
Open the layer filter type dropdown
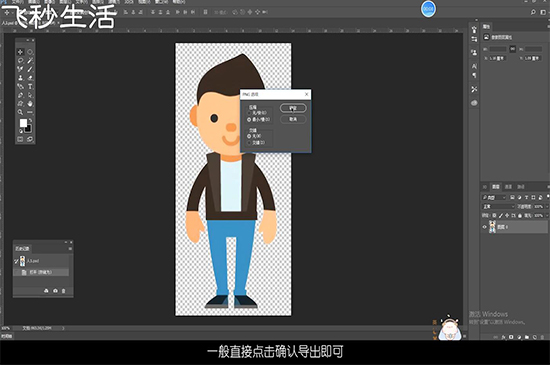494,197
